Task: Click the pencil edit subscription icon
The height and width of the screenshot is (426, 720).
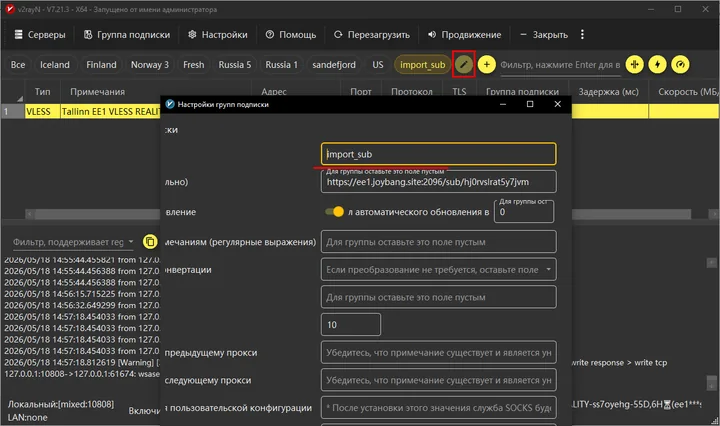Action: (x=464, y=64)
